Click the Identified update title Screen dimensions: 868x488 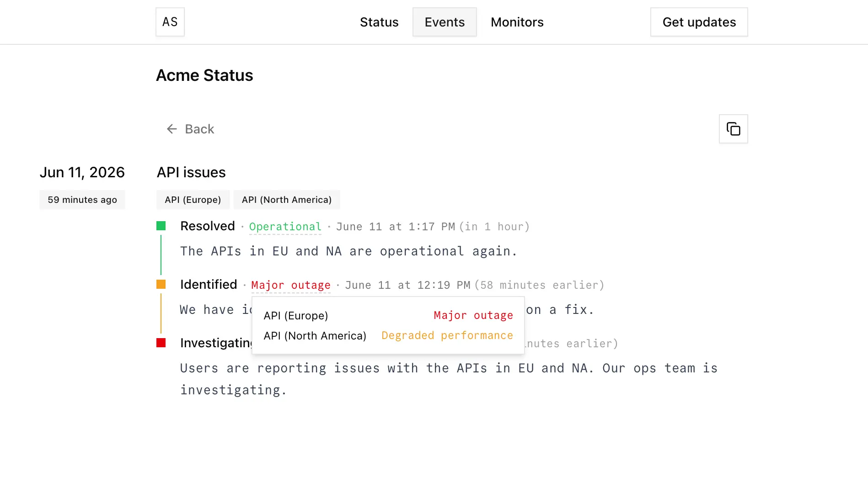coord(209,284)
